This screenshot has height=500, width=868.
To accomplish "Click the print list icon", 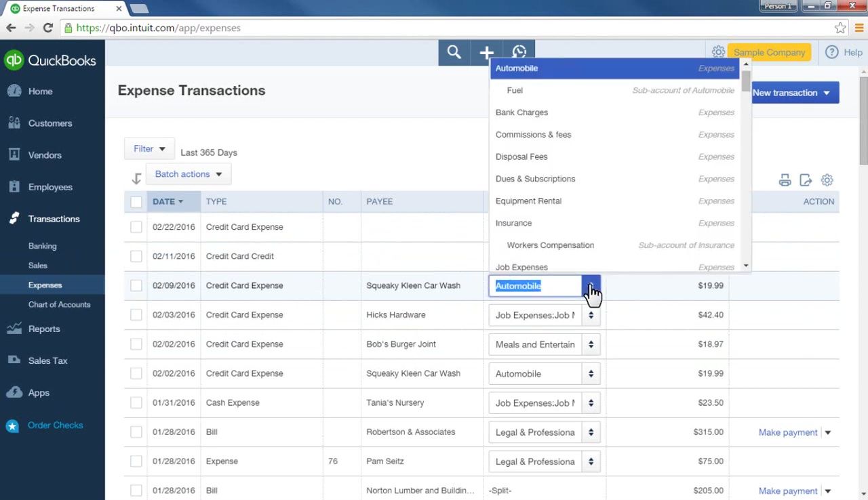I will click(785, 180).
